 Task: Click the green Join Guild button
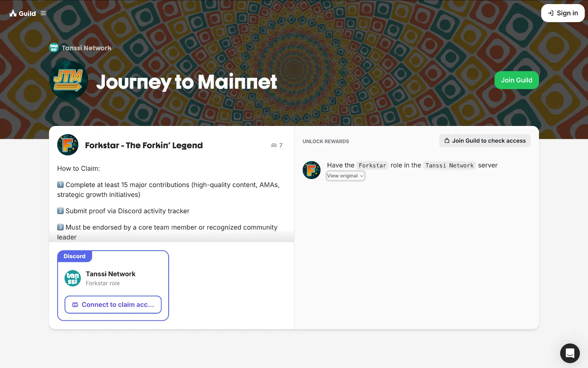coord(516,80)
